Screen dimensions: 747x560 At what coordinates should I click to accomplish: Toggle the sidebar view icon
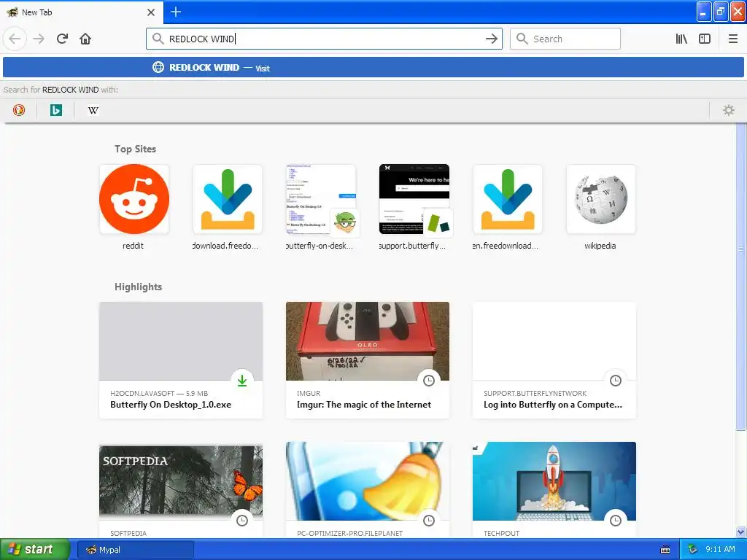click(705, 39)
